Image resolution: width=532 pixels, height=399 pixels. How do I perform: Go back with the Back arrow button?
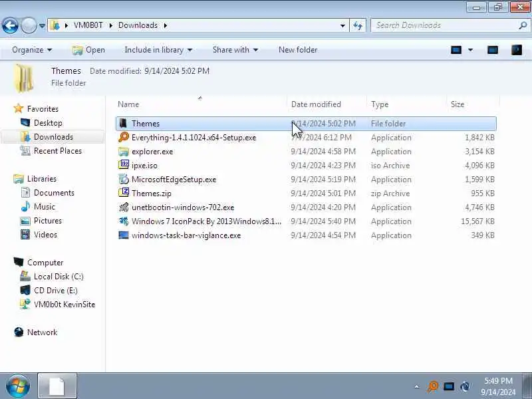[10, 25]
